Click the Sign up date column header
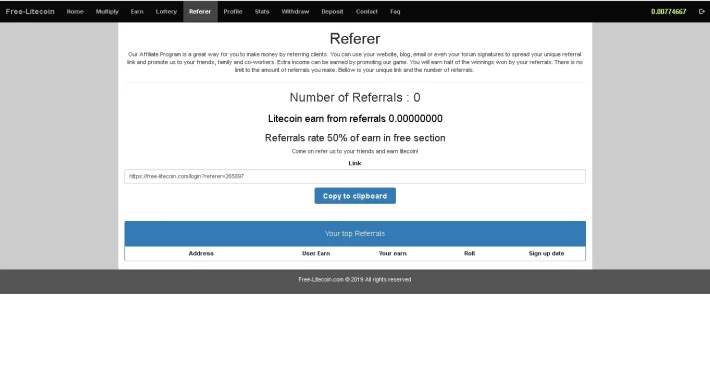710x369 pixels. 547,254
